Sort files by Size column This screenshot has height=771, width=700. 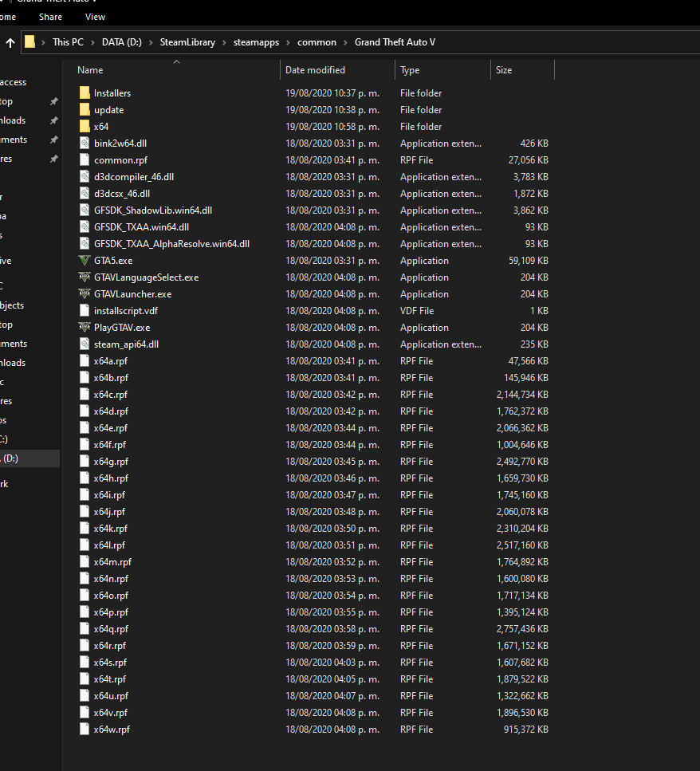pyautogui.click(x=504, y=70)
